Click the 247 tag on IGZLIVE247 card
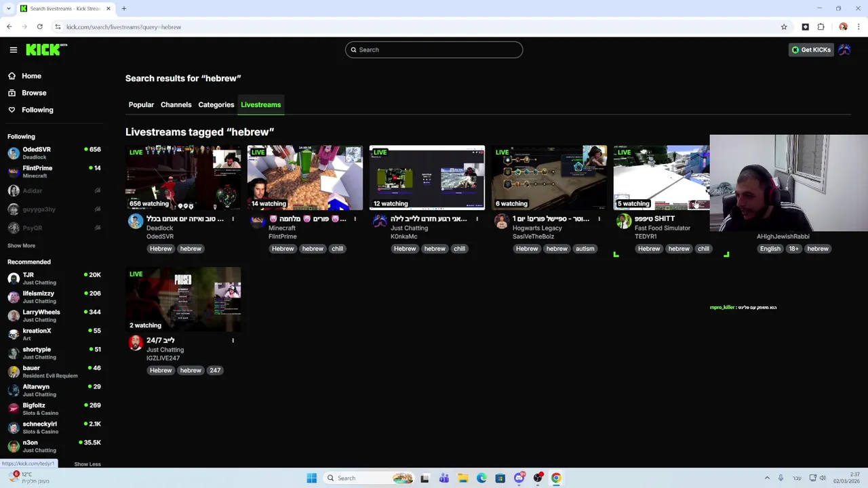 pos(215,371)
